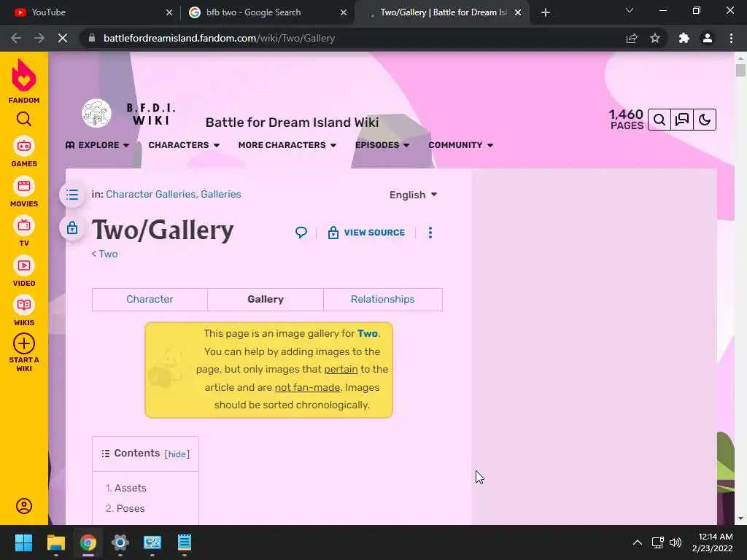Click the Battle for Dream Island Wiki title

(292, 122)
